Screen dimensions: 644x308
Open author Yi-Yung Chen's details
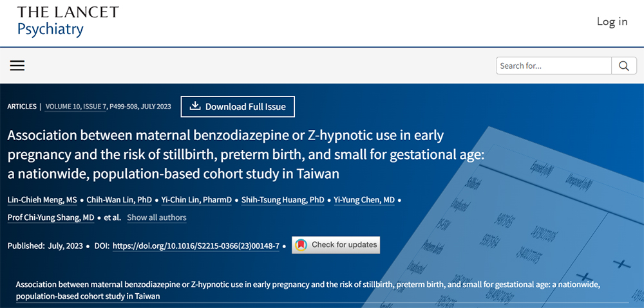(x=364, y=200)
